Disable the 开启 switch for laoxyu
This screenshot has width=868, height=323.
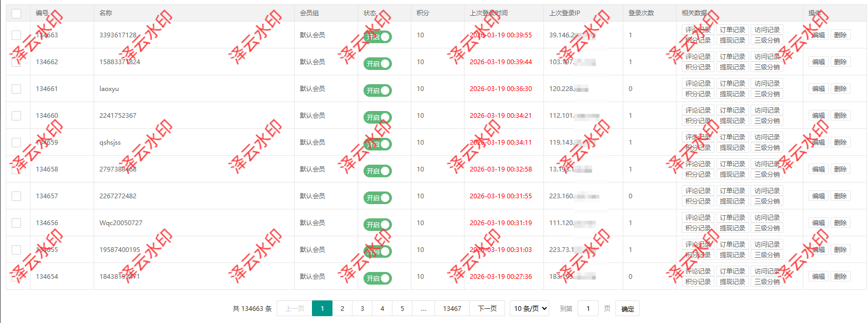378,90
